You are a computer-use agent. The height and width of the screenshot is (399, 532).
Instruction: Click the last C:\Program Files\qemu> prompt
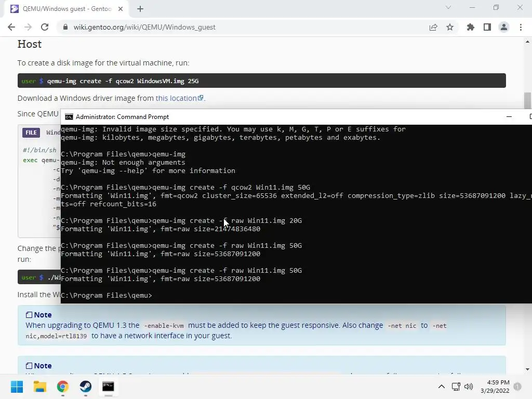tap(106, 296)
